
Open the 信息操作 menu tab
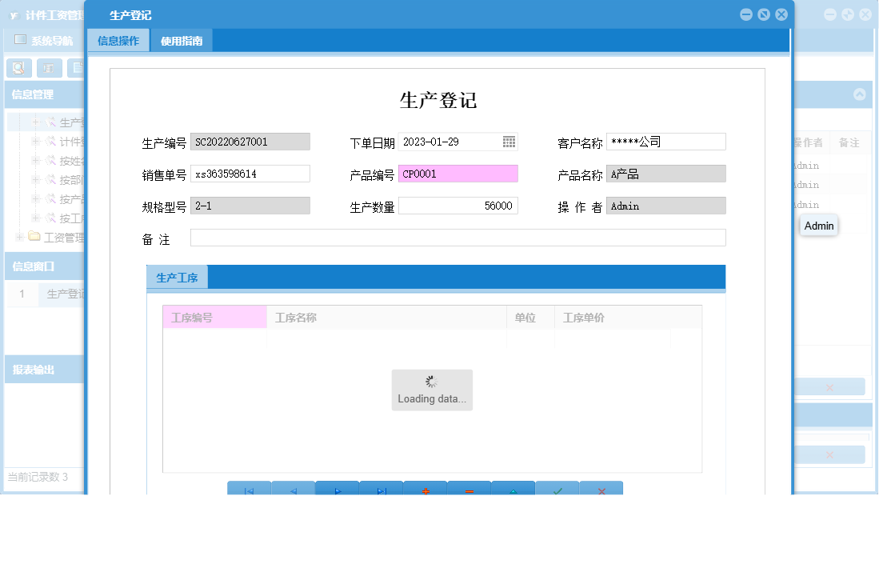(x=118, y=39)
